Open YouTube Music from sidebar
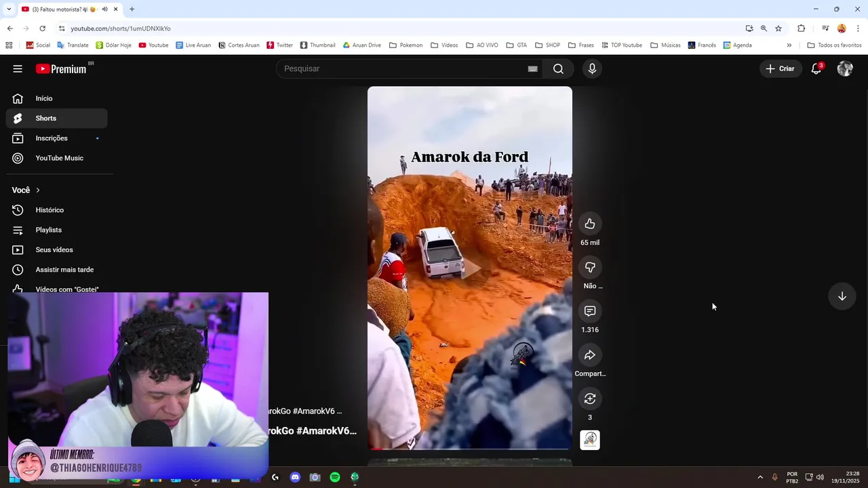The width and height of the screenshot is (868, 488). 57,158
